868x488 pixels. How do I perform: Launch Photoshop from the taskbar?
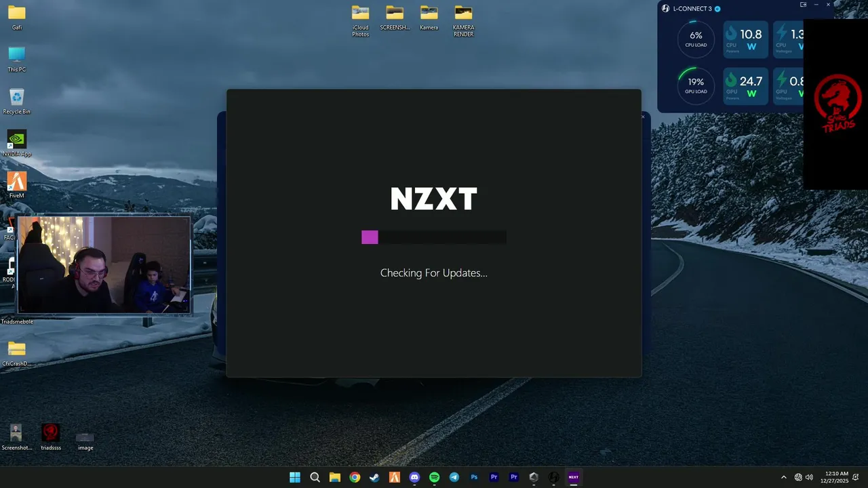(474, 477)
